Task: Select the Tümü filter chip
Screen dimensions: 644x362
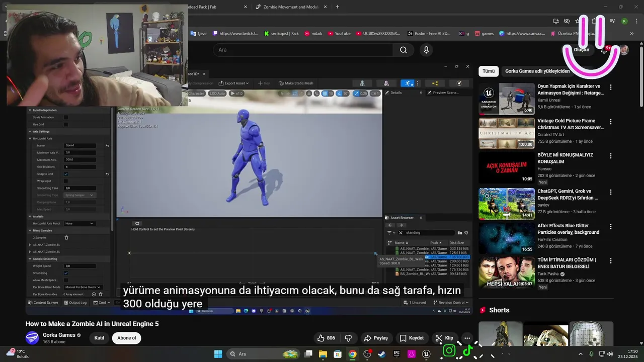Action: pyautogui.click(x=489, y=71)
